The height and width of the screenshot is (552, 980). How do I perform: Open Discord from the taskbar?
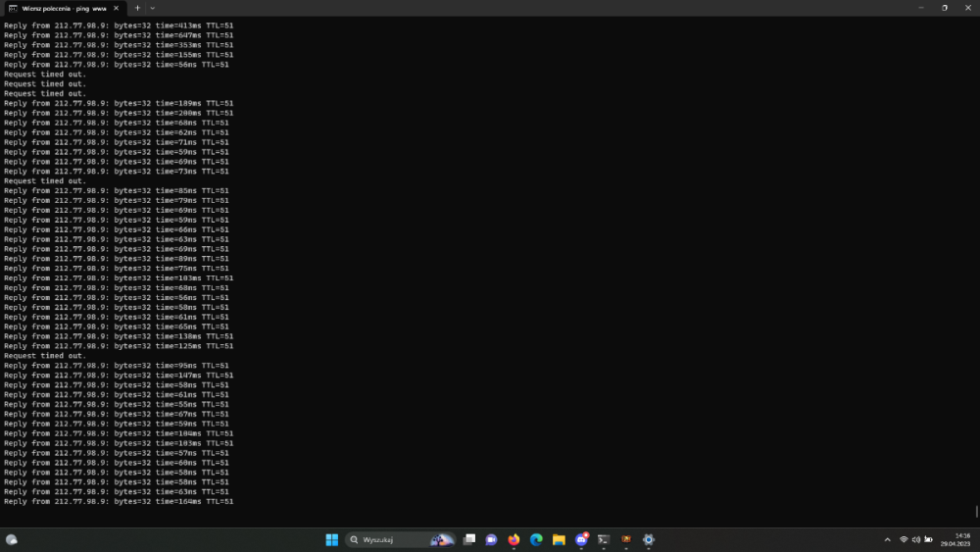pos(581,539)
